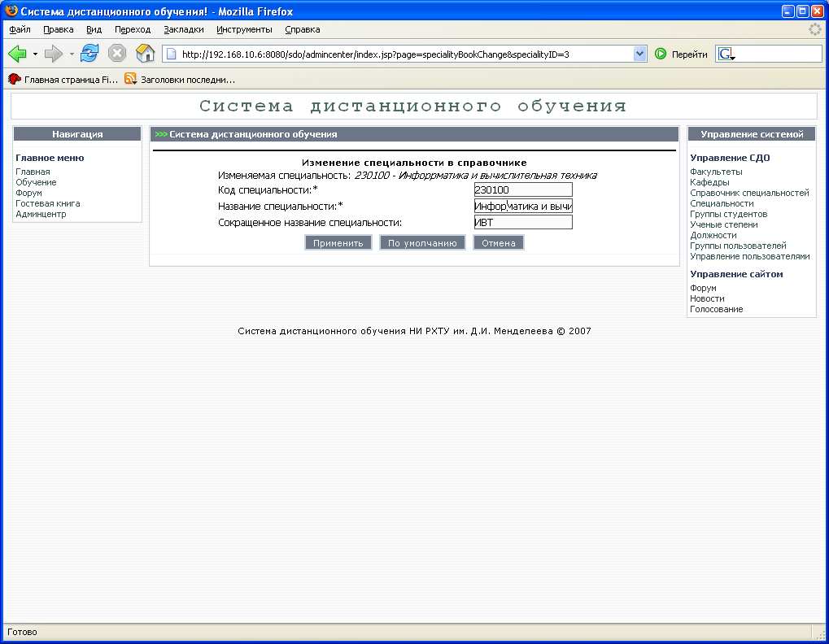Open Главная страница Fi... bookmark

[63, 80]
